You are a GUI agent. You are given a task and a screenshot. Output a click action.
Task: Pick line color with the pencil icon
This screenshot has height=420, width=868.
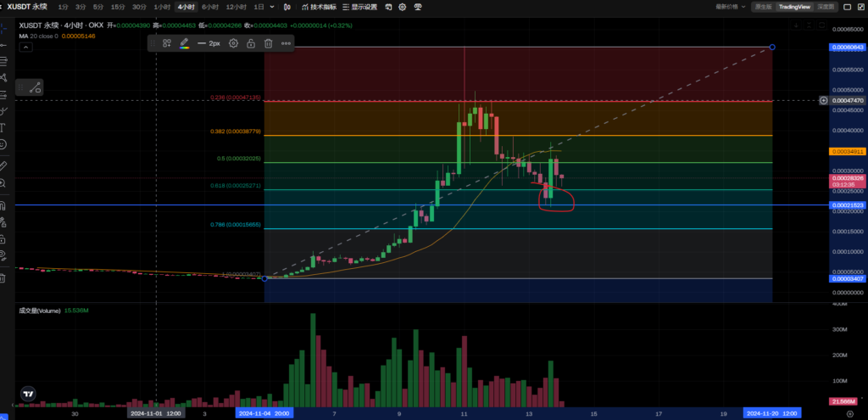[x=184, y=42]
